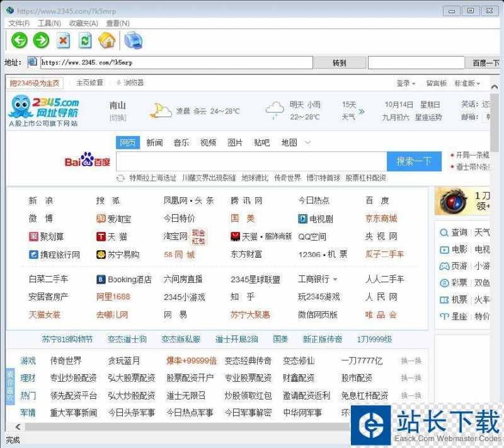
Task: Open the 收藏夹(A) menu
Action: (x=84, y=23)
